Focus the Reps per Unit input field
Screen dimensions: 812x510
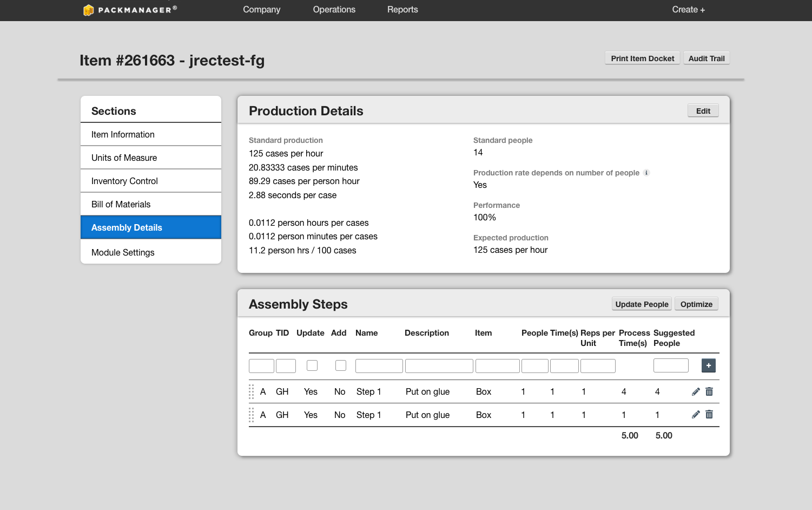[x=598, y=366]
